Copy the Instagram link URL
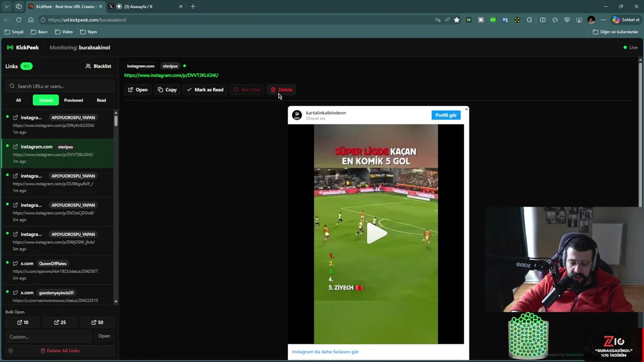 [x=167, y=89]
